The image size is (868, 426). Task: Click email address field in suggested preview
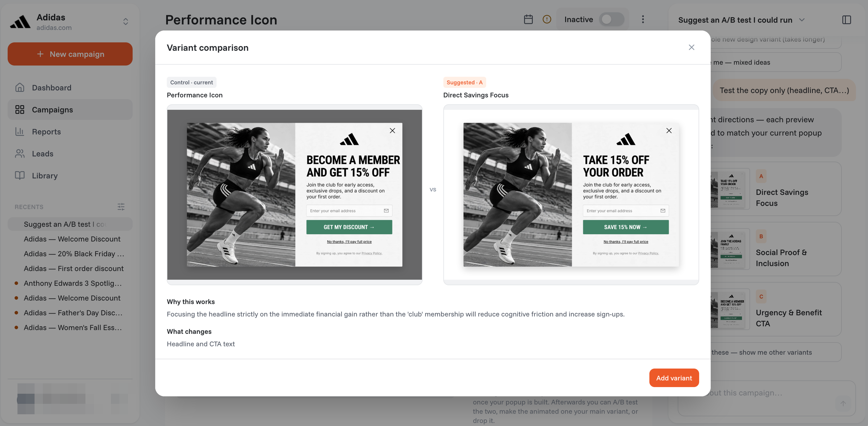[626, 211]
